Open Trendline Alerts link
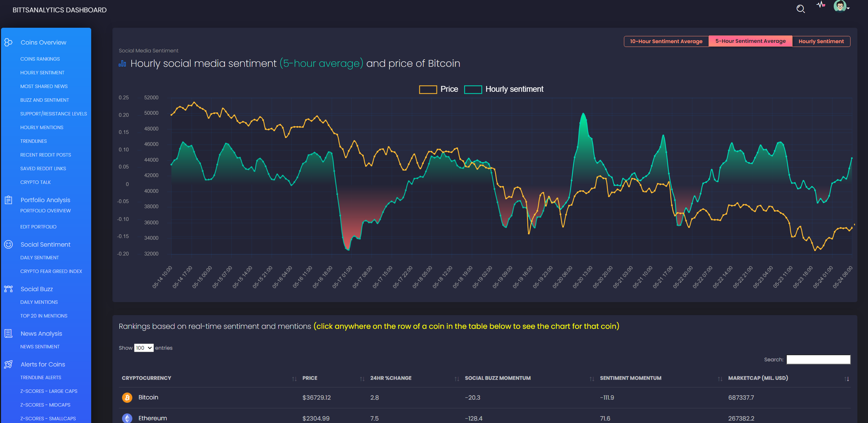 tap(41, 377)
